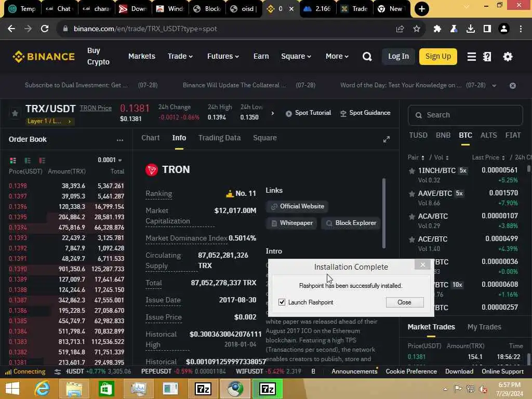The height and width of the screenshot is (399, 532).
Task: Dismiss the announcements bar with its close icon
Action: (513, 86)
